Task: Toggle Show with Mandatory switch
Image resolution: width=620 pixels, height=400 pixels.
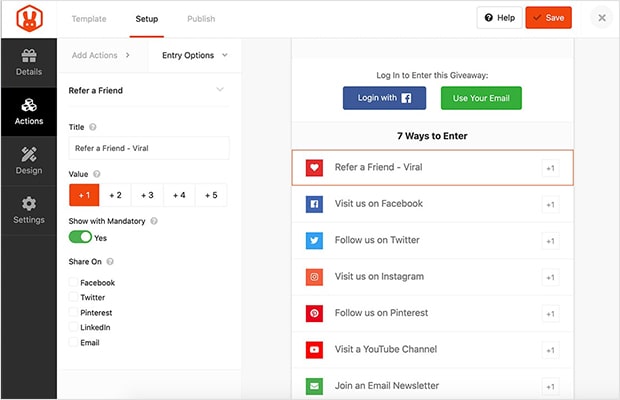Action: pyautogui.click(x=80, y=237)
